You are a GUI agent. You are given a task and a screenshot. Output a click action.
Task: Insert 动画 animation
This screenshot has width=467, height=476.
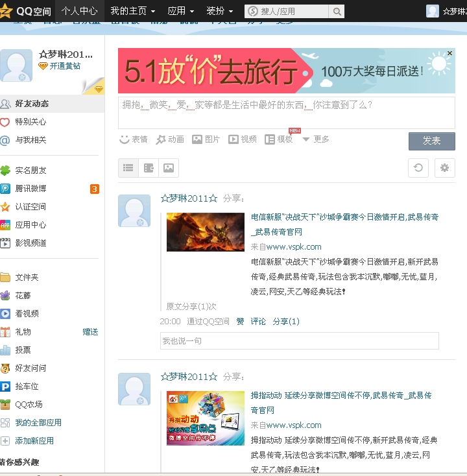click(170, 139)
